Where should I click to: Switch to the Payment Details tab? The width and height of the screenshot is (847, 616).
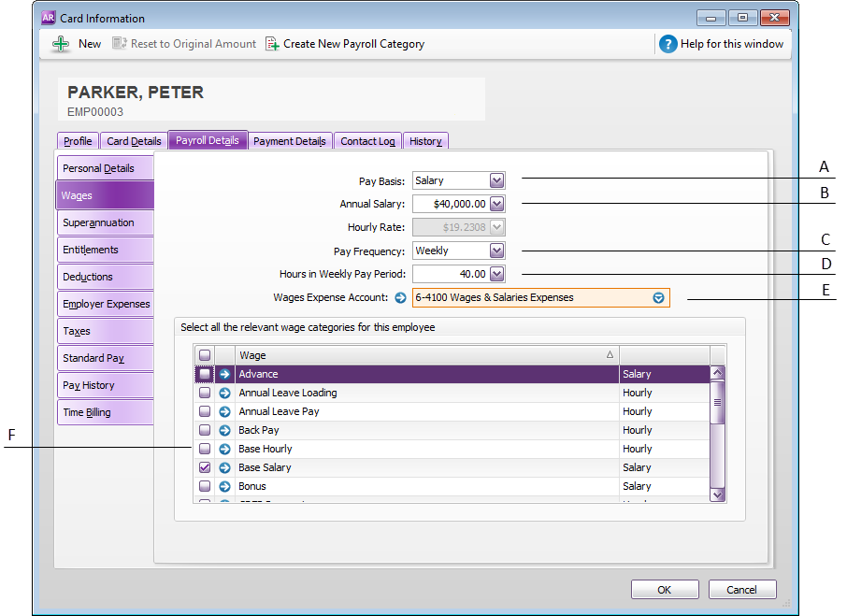(290, 141)
